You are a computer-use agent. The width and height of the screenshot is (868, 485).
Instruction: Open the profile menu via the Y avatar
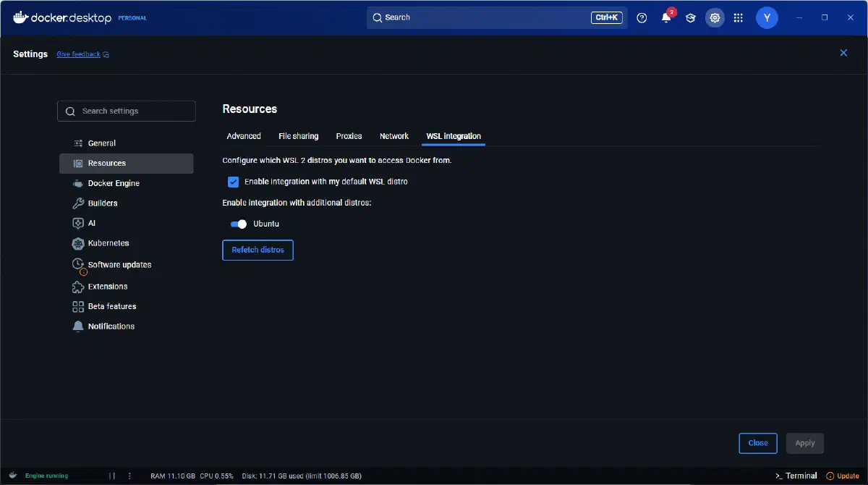coord(767,17)
